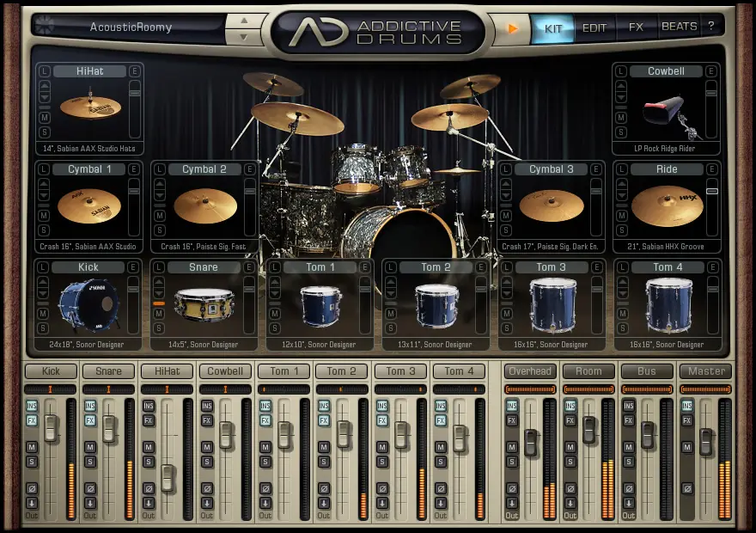
Task: Open help with the question mark
Action: click(x=711, y=26)
